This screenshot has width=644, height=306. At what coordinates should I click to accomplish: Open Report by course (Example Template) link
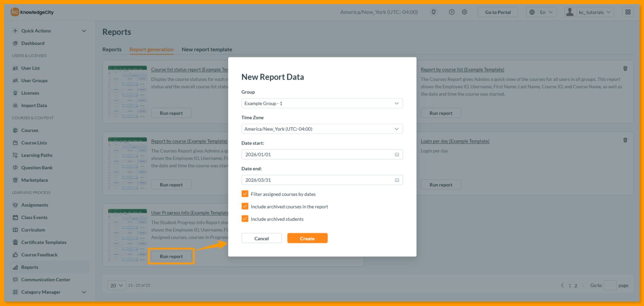coord(189,141)
